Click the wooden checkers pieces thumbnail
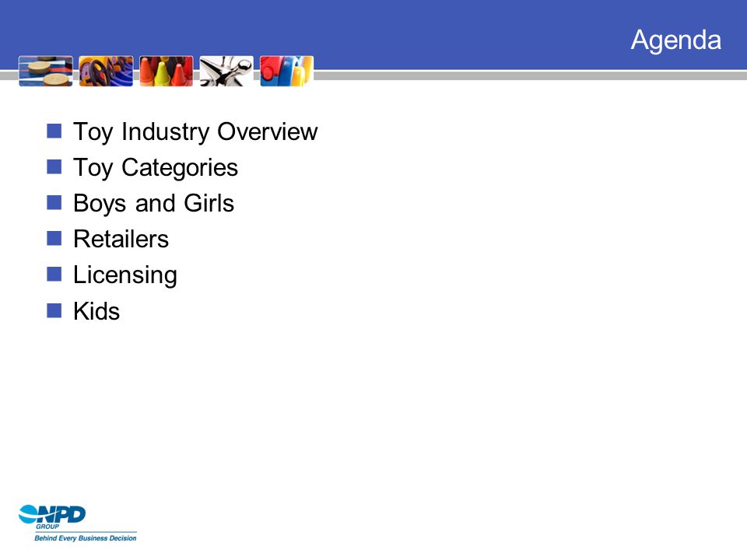This screenshot has height=560, width=747. point(46,71)
